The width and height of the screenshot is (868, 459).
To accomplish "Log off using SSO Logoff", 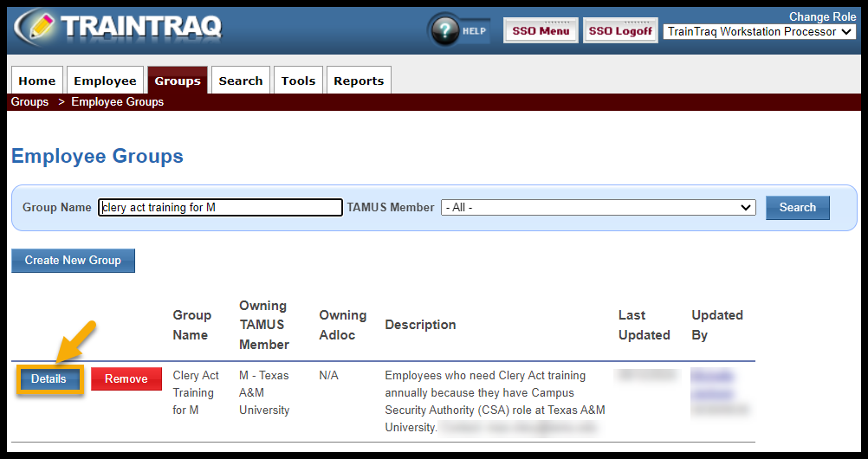I will 619,31.
